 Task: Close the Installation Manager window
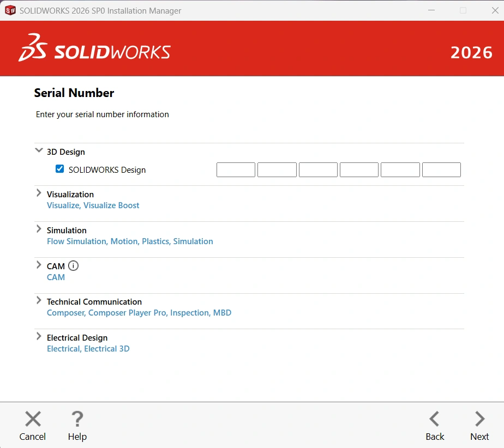click(x=495, y=10)
